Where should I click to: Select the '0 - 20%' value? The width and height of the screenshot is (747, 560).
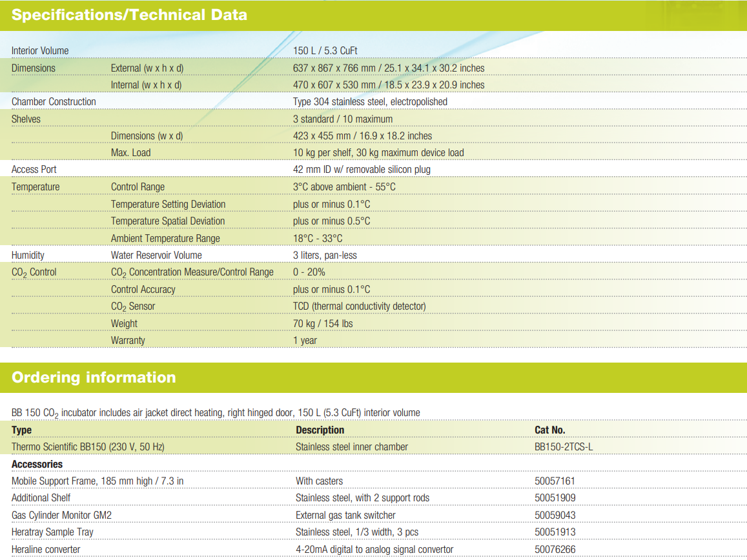309,272
